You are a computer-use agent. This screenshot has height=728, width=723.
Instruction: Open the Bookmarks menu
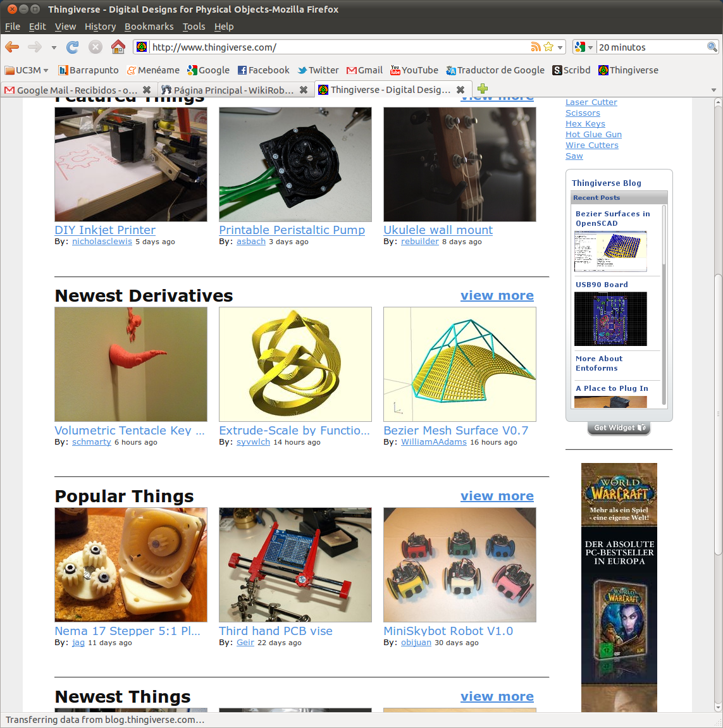(x=149, y=27)
